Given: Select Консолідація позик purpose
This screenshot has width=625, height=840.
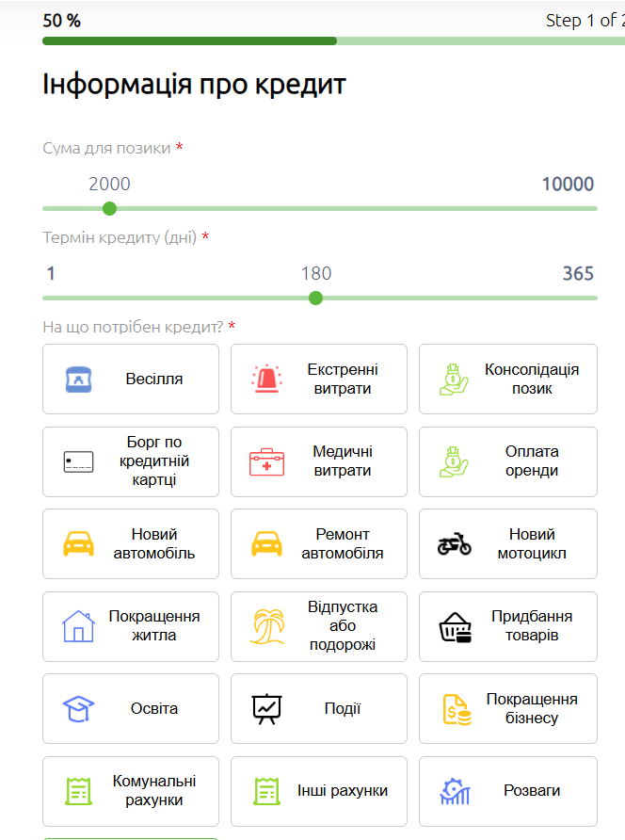Looking at the screenshot, I should point(507,379).
